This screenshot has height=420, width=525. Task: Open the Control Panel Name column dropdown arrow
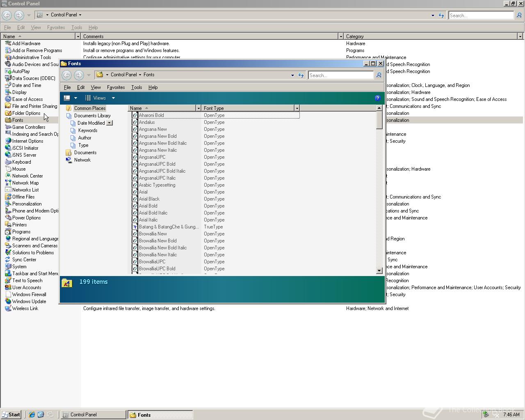78,37
